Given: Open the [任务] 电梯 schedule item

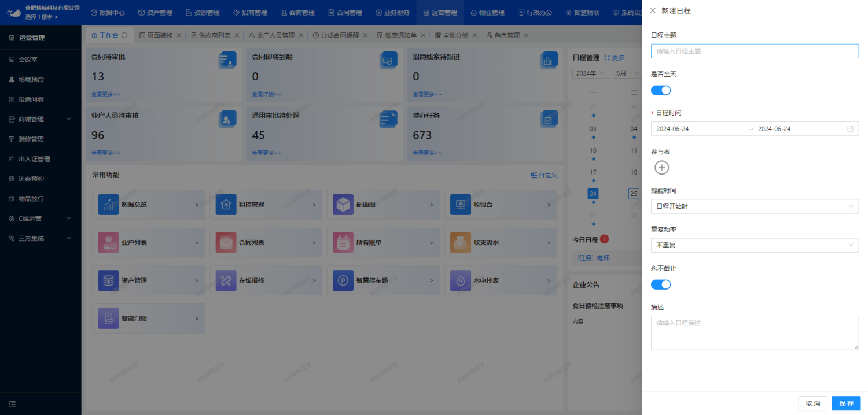Looking at the screenshot, I should point(593,258).
